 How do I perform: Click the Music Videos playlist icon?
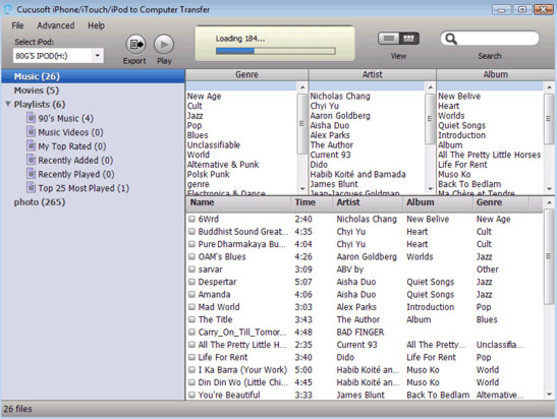pyautogui.click(x=31, y=132)
